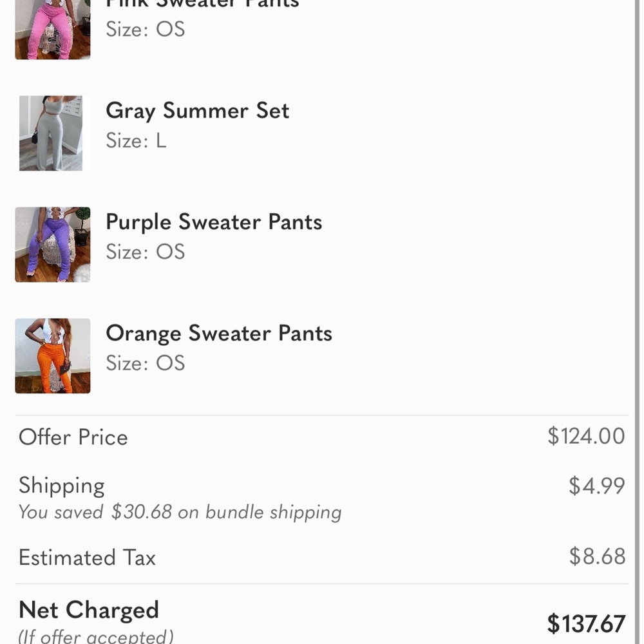Select the Net Charged label

click(88, 610)
